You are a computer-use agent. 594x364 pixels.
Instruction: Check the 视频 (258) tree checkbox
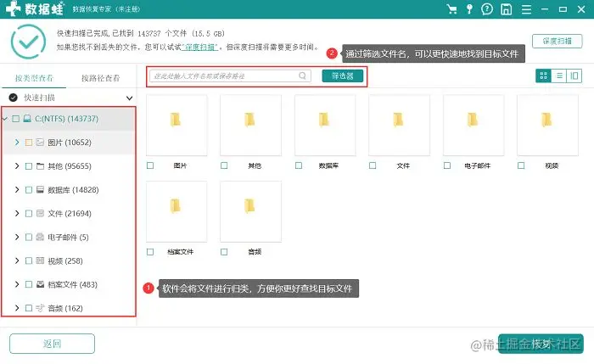28,261
